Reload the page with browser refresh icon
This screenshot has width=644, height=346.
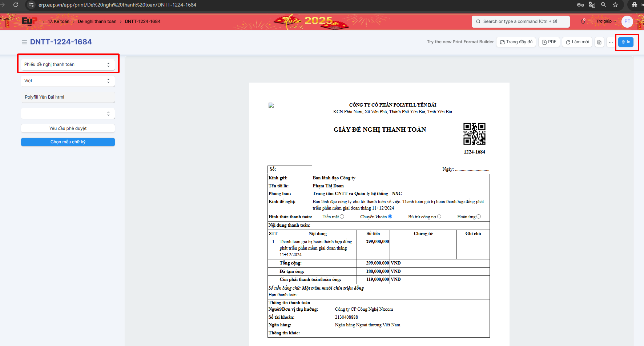tap(16, 5)
